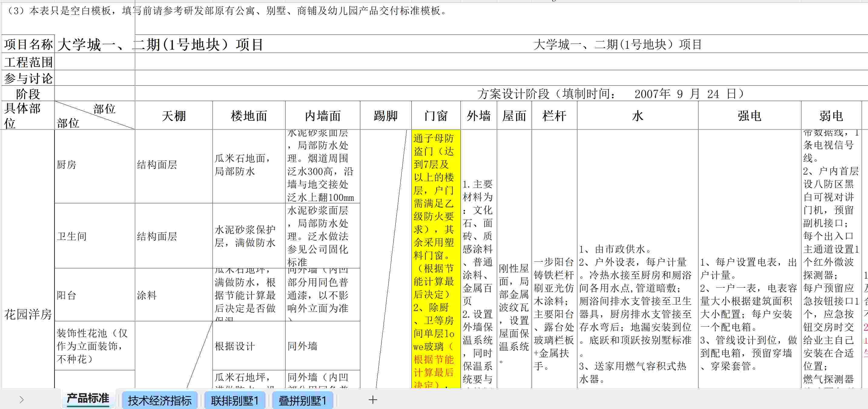Select the 项目名称 label cell
The width and height of the screenshot is (868, 409).
coord(28,44)
